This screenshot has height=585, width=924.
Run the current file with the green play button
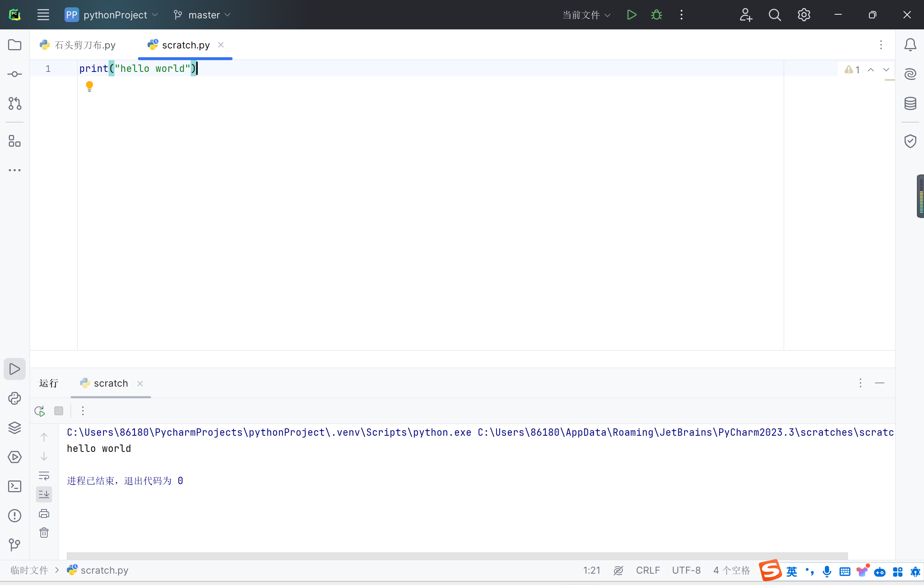631,15
